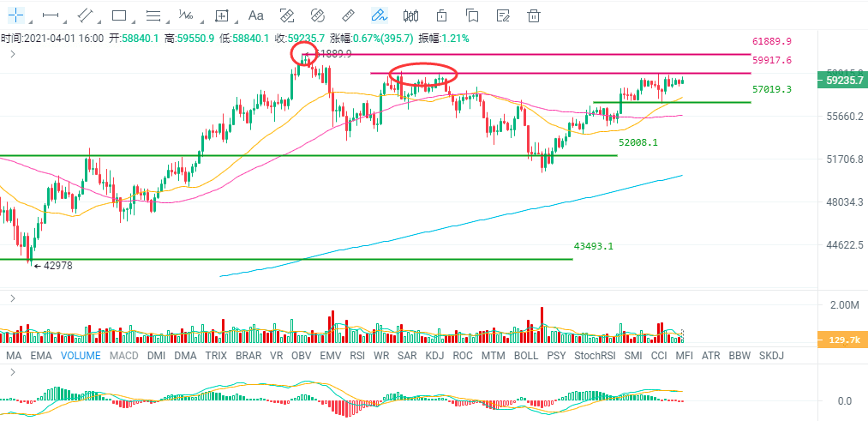The height and width of the screenshot is (421, 868).
Task: Toggle the highlighted brush drawing mode
Action: (x=380, y=15)
